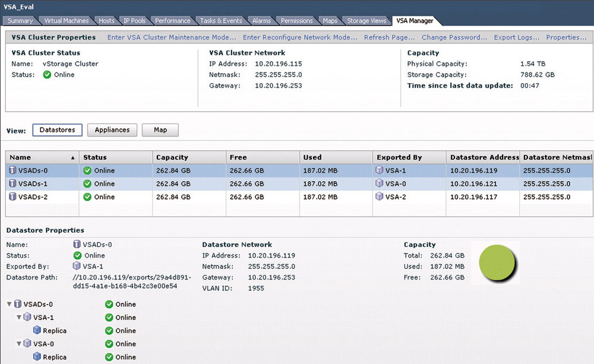
Task: Sort by the Capacity column header
Action: [x=189, y=157]
